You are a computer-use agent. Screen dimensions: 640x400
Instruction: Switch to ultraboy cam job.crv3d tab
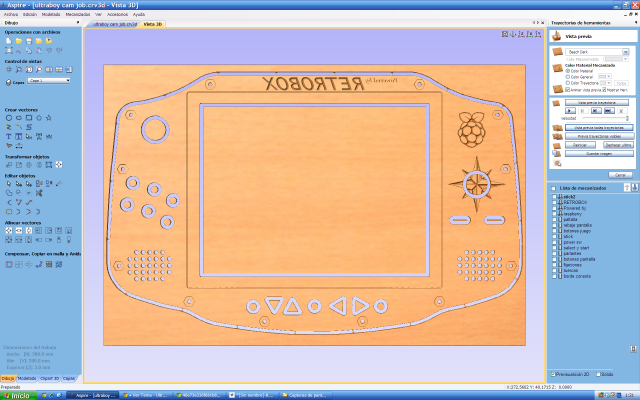click(115, 24)
